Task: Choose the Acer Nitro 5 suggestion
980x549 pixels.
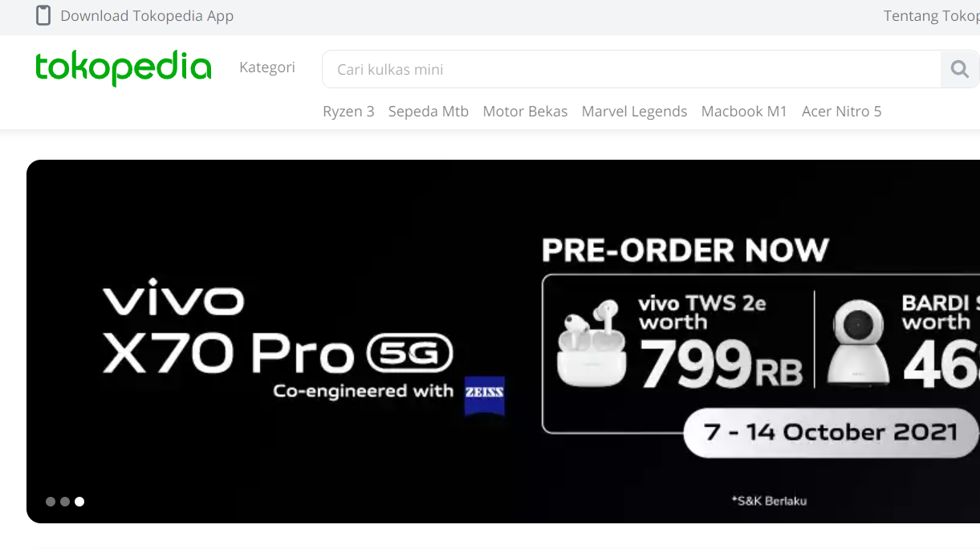Action: click(x=841, y=112)
